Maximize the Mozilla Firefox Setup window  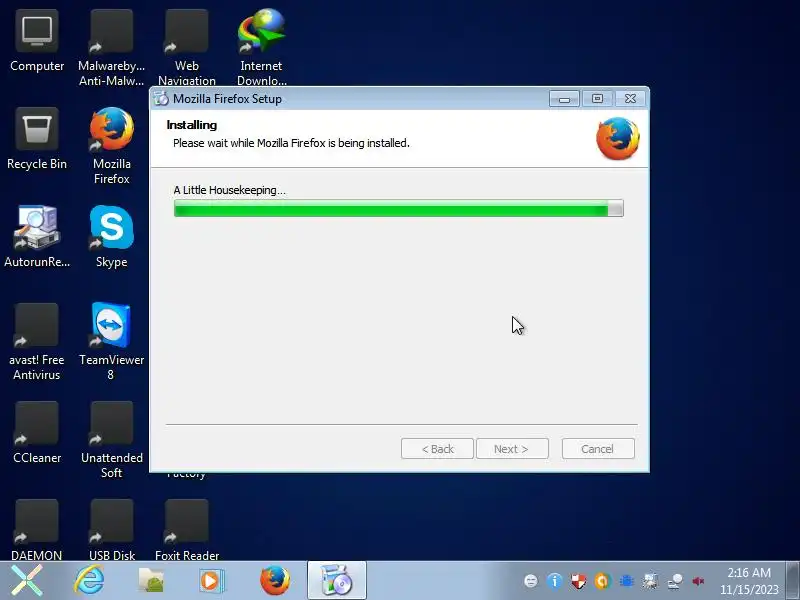coord(597,98)
